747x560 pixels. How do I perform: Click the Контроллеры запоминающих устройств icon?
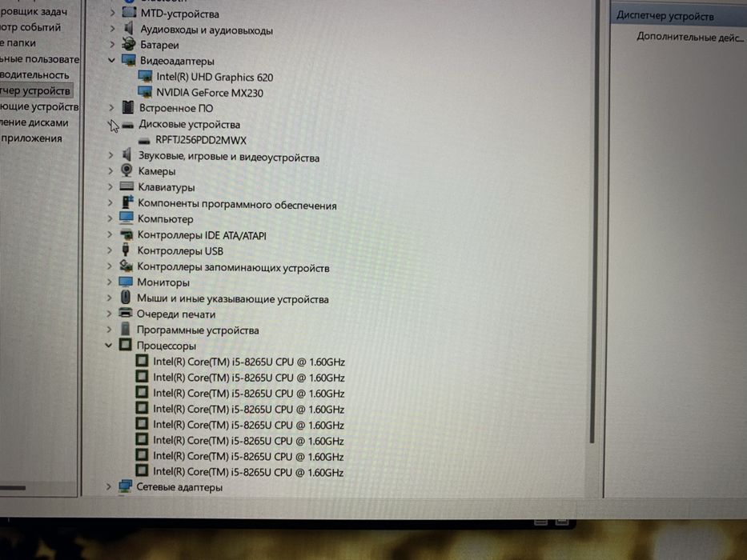coord(126,266)
